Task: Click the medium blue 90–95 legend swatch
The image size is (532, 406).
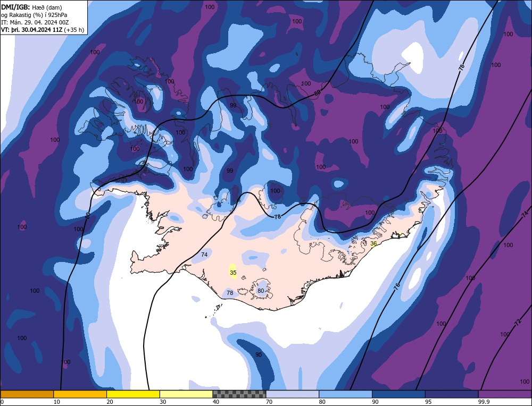Action: pos(398,394)
